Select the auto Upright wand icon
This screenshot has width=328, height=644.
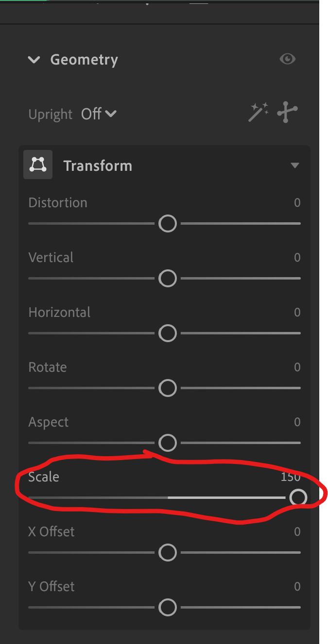coord(258,112)
